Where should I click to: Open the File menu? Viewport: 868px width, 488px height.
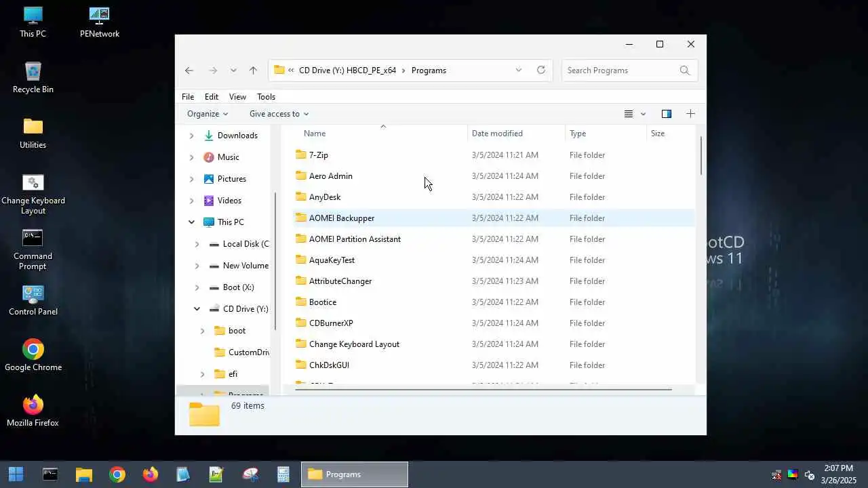click(188, 97)
